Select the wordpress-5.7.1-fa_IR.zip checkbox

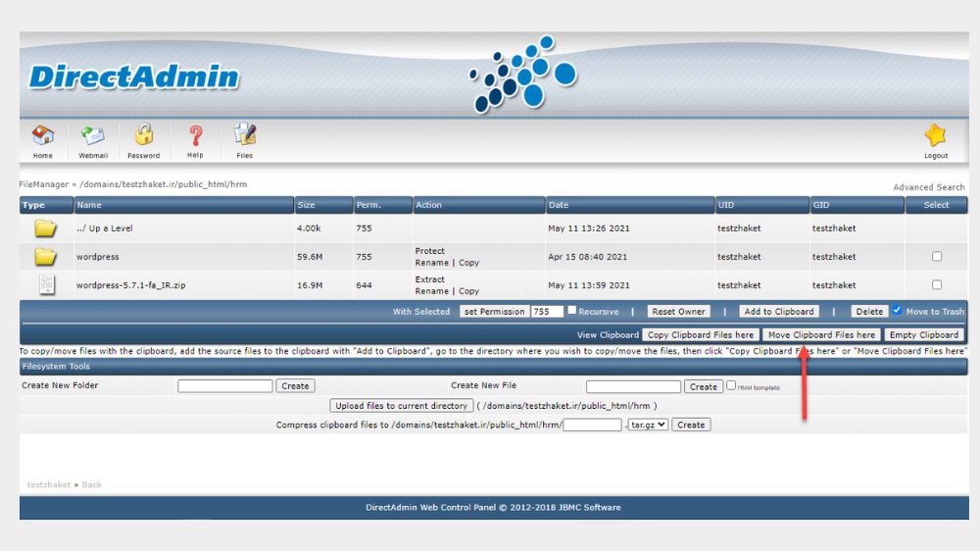coord(936,284)
